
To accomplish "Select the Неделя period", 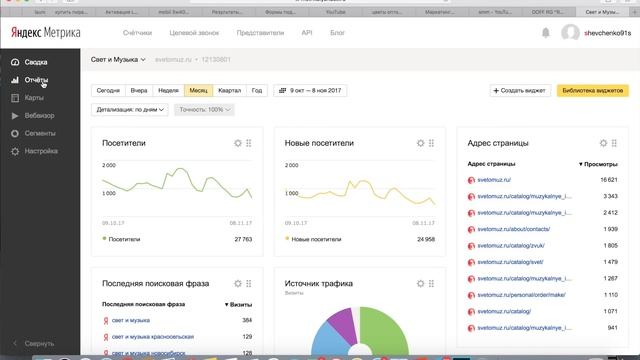I will pyautogui.click(x=168, y=91).
